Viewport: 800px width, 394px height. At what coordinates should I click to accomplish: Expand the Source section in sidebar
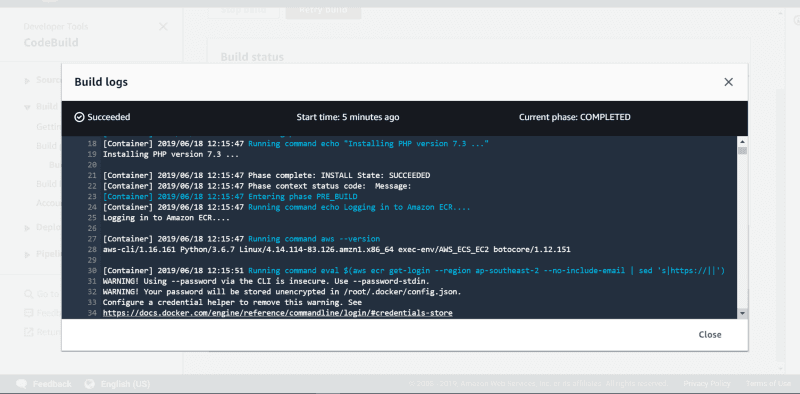pyautogui.click(x=28, y=81)
